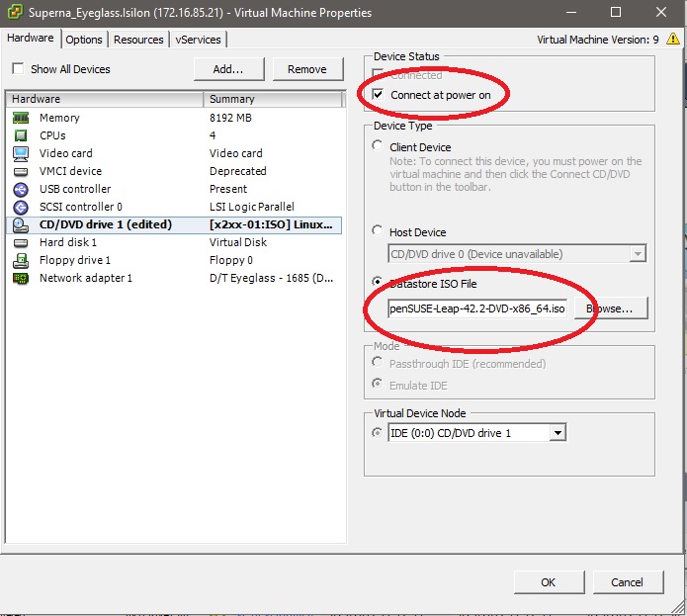Enable Show All Devices checkbox
This screenshot has height=616, width=687.
(x=18, y=69)
